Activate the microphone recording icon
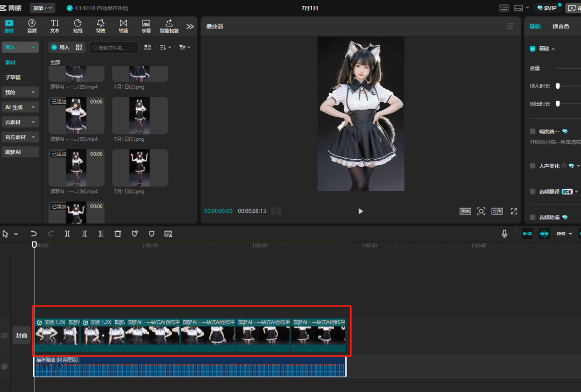The width and height of the screenshot is (581, 392). coord(504,233)
